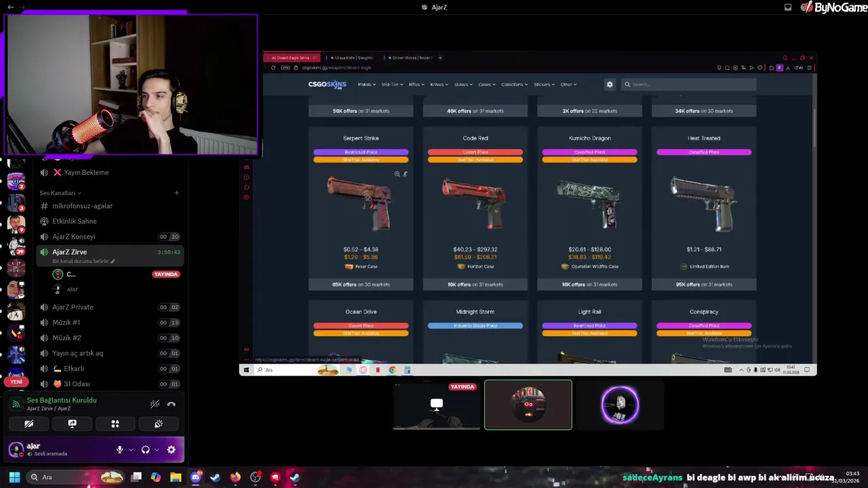Open Discord from Windows taskbar
Image resolution: width=868 pixels, height=488 pixels.
tap(195, 477)
